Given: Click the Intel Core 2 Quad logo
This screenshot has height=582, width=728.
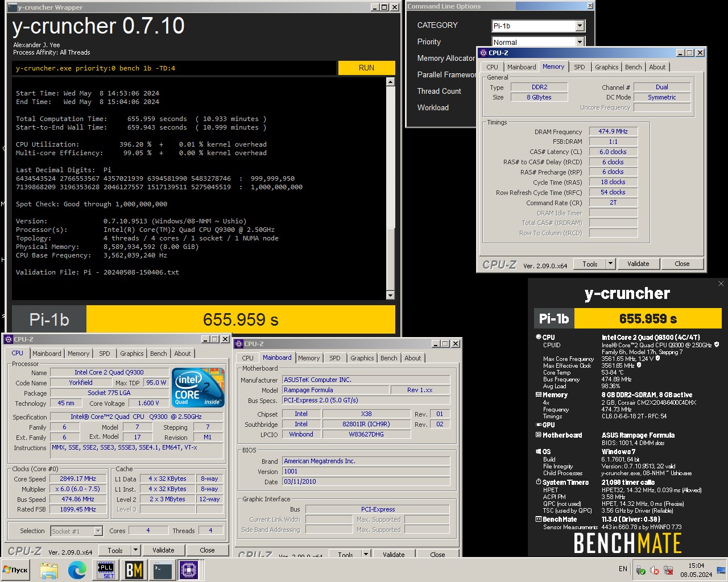Looking at the screenshot, I should 198,388.
